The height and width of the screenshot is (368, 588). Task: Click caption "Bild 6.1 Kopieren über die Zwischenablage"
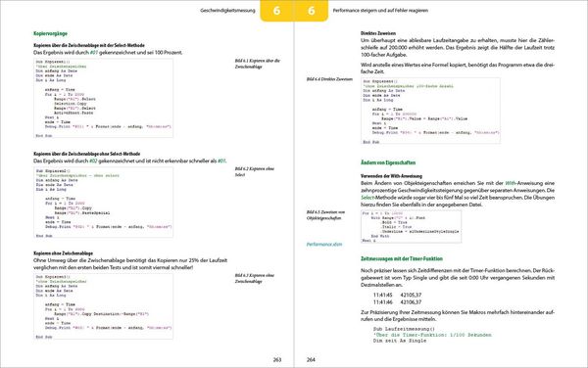pyautogui.click(x=257, y=64)
